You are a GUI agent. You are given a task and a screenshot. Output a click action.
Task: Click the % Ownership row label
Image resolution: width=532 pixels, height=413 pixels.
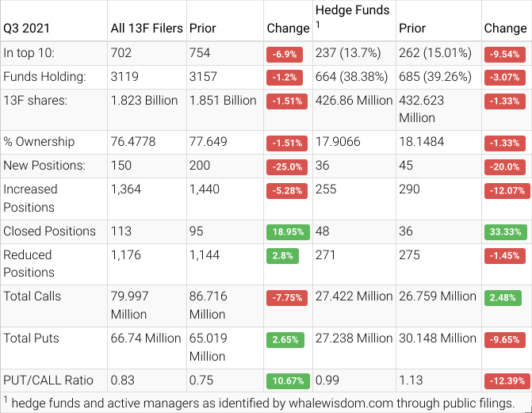pos(39,142)
